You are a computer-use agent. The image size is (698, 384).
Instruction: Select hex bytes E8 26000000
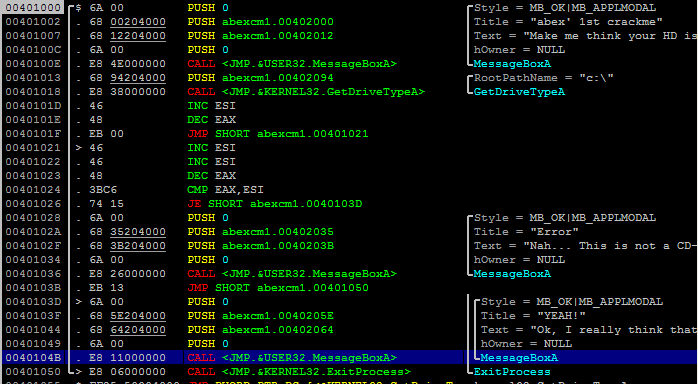pyautogui.click(x=127, y=274)
